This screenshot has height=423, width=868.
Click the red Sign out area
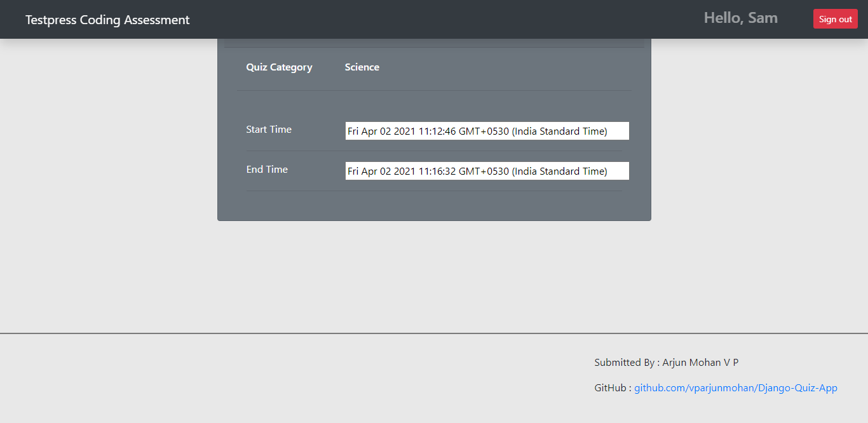835,18
